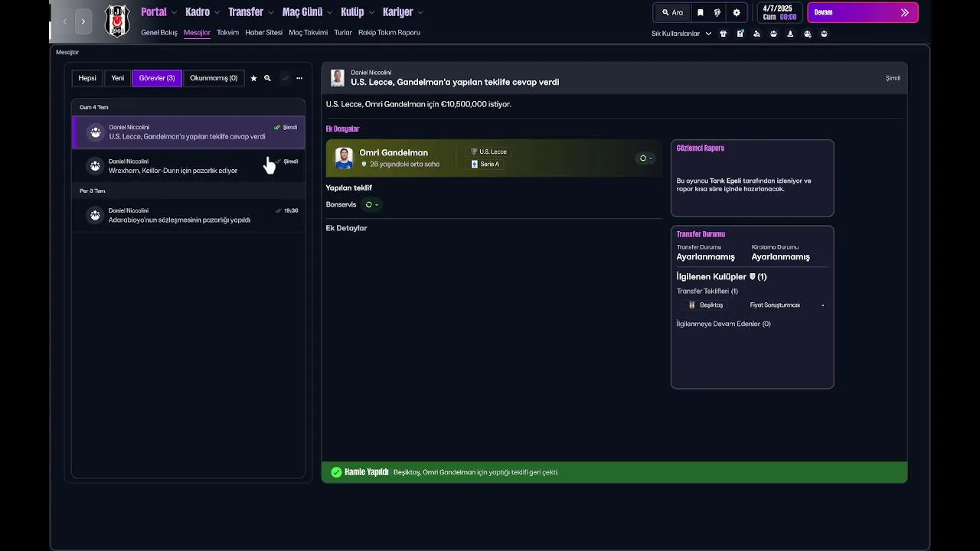Image resolution: width=980 pixels, height=551 pixels.
Task: Switch to the Turlar tab
Action: click(343, 33)
